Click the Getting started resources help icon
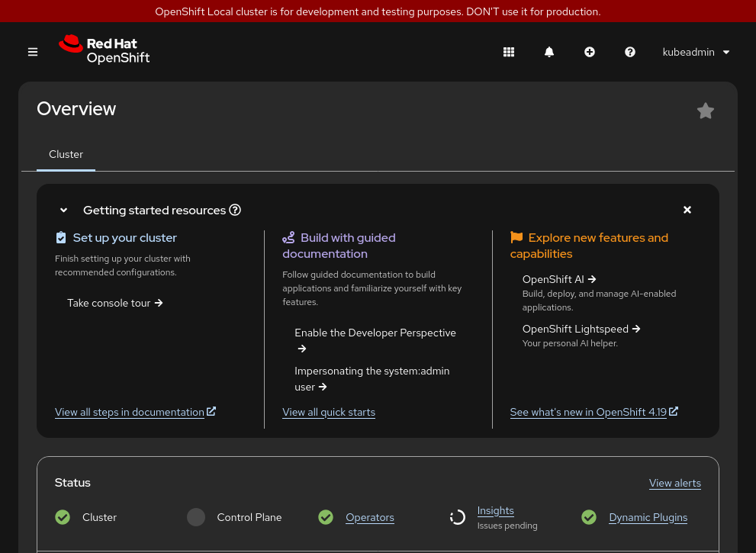The image size is (756, 553). coord(234,210)
